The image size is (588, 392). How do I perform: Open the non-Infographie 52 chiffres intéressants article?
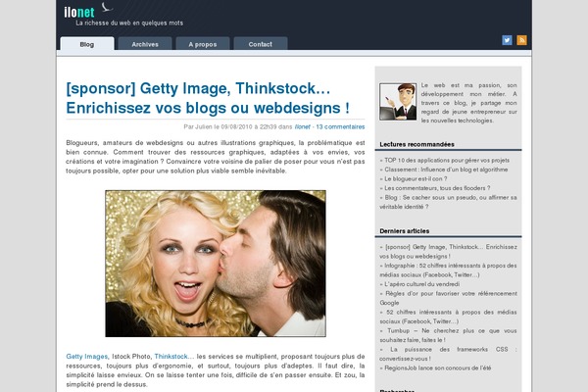(x=448, y=317)
